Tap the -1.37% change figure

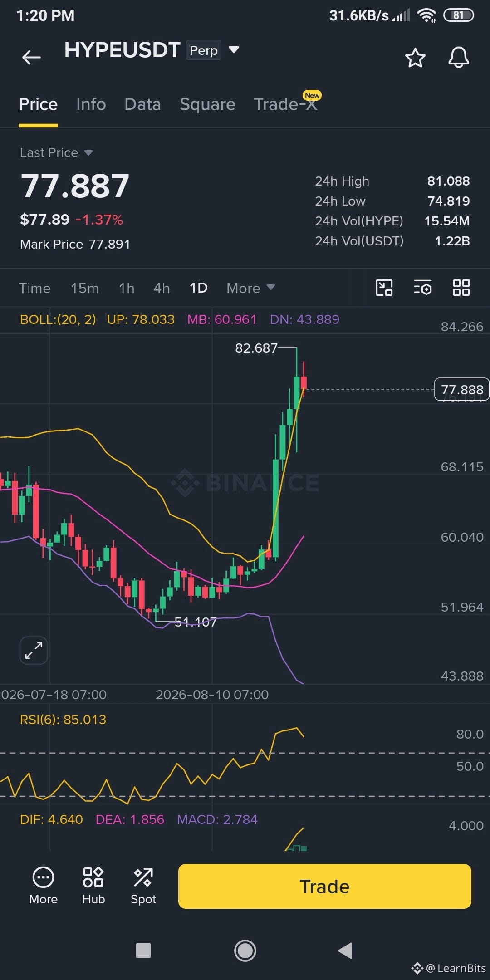[99, 220]
